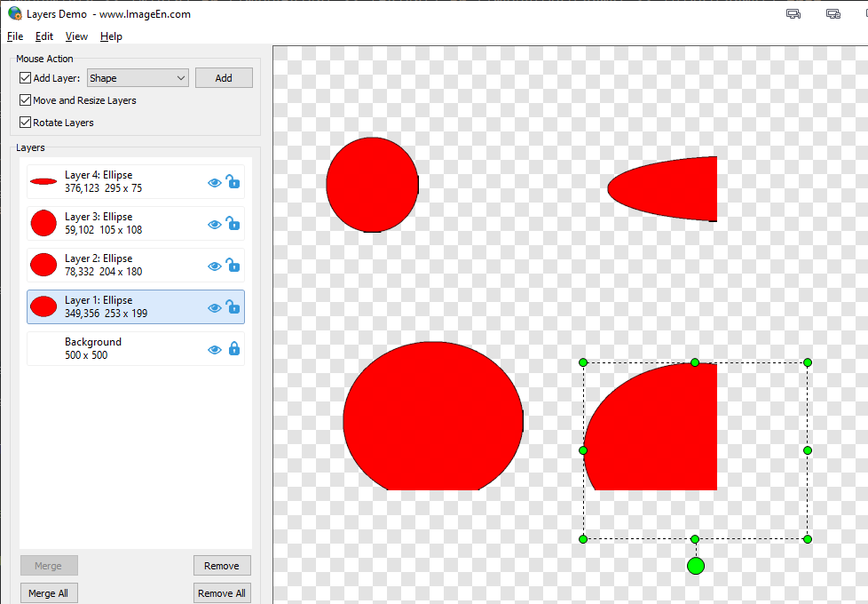Click the Layers Demo app icon
The width and height of the screenshot is (868, 604).
pos(15,14)
